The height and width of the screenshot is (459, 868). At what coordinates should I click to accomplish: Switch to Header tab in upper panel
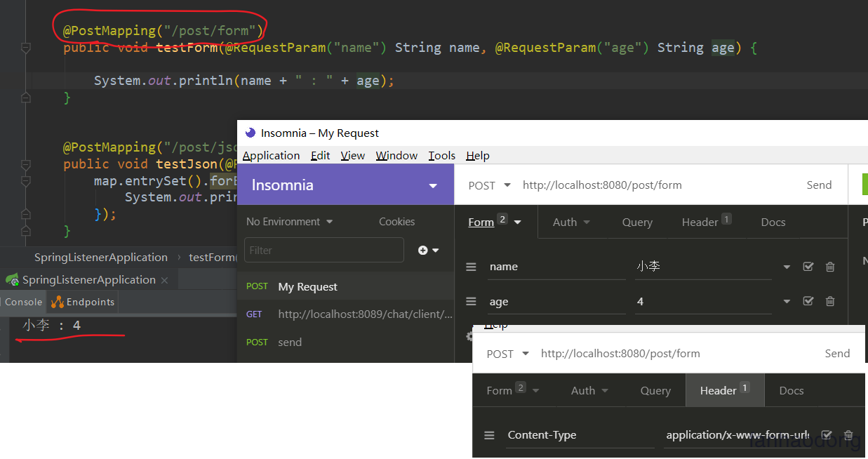point(706,222)
